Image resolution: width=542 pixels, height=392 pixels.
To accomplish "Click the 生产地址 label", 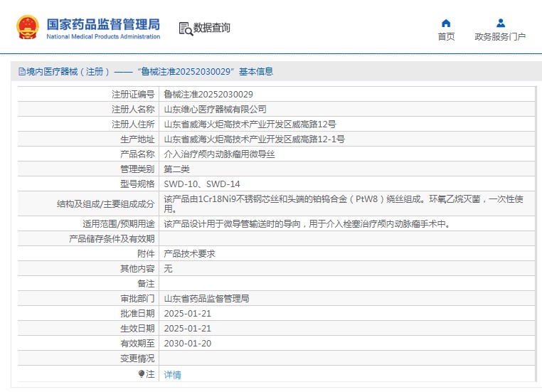I will tap(137, 139).
